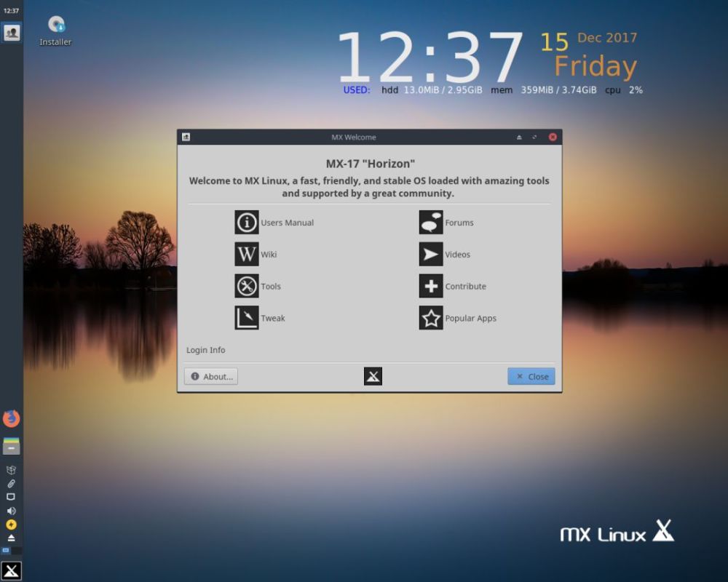Click the eject removable media tray icon
The height and width of the screenshot is (582, 728).
[11, 538]
